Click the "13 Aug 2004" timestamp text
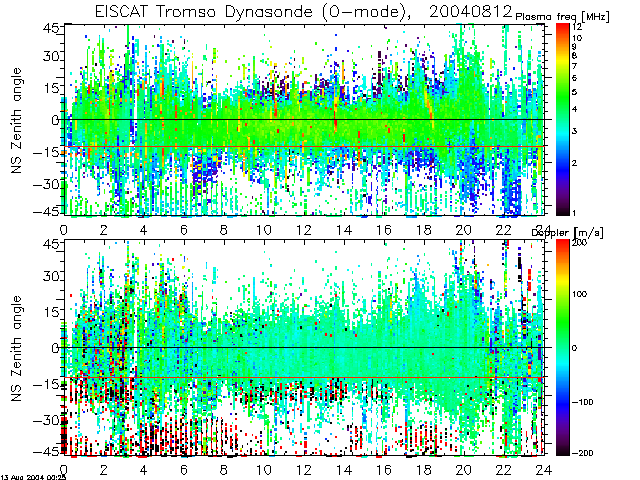This screenshot has width=640, height=480. click(24, 477)
